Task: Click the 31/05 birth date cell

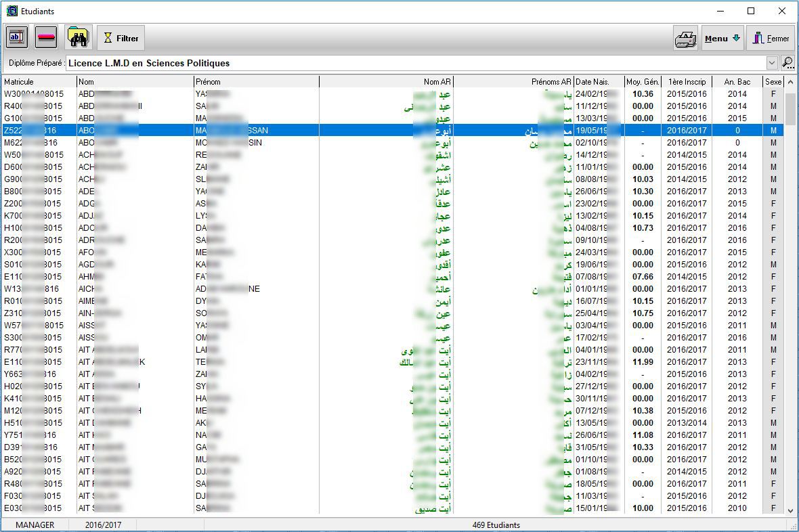Action: point(599,447)
